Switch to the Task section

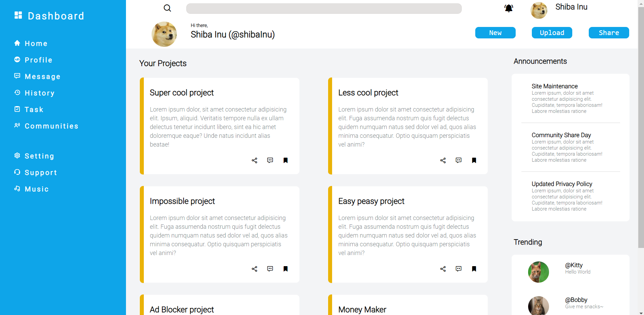(x=34, y=109)
